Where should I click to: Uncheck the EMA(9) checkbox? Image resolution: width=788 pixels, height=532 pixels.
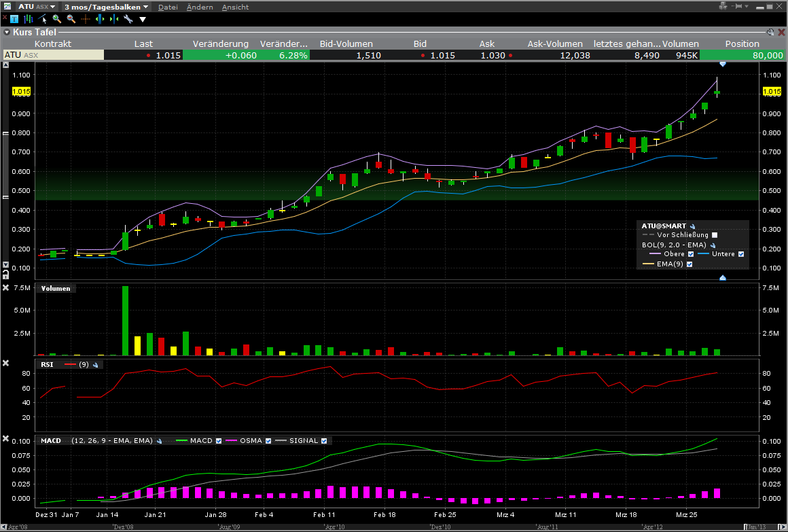(689, 264)
